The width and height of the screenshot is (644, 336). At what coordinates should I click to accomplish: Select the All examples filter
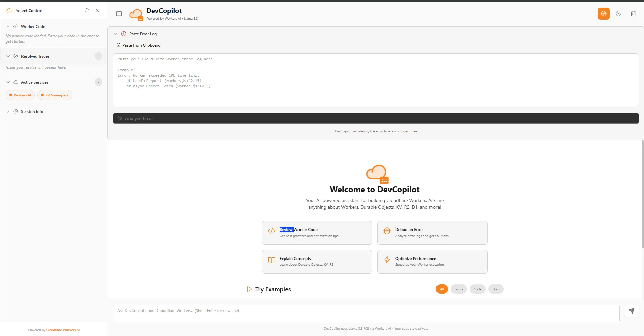(442, 289)
